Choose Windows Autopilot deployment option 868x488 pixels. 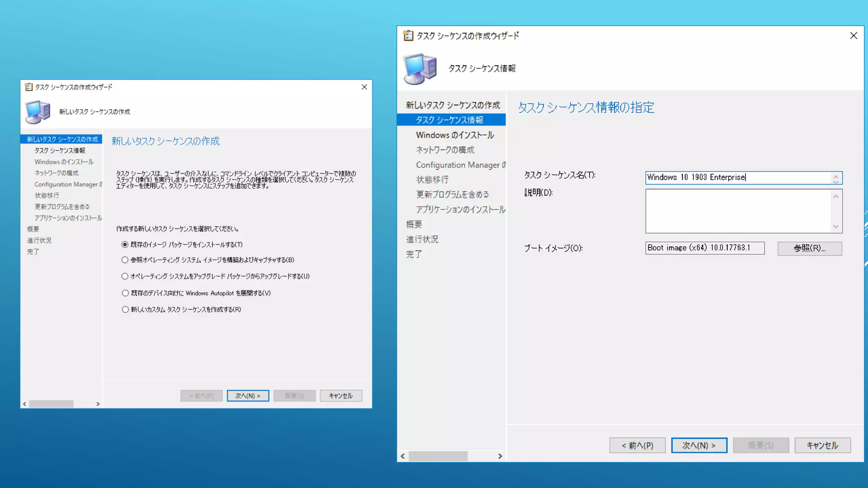[x=125, y=293]
